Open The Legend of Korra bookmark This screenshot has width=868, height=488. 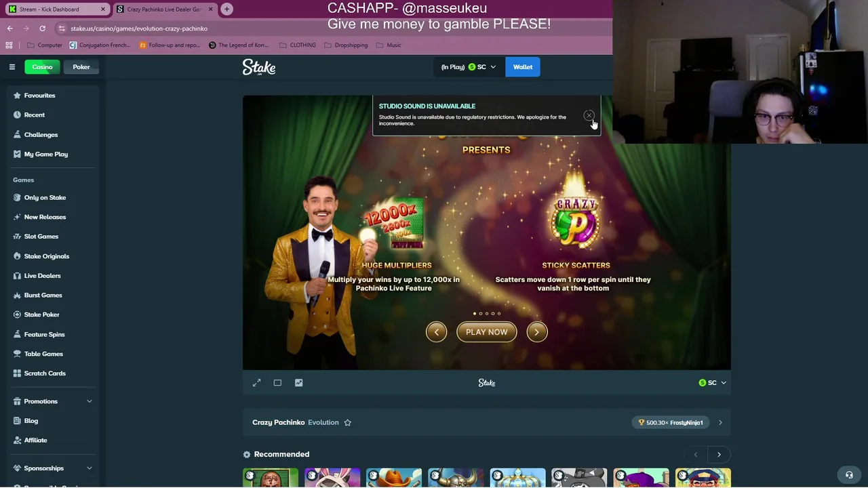(x=239, y=45)
